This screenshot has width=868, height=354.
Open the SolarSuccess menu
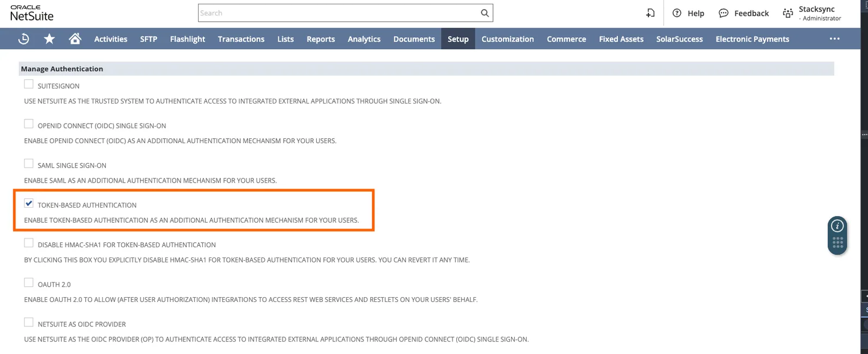679,39
